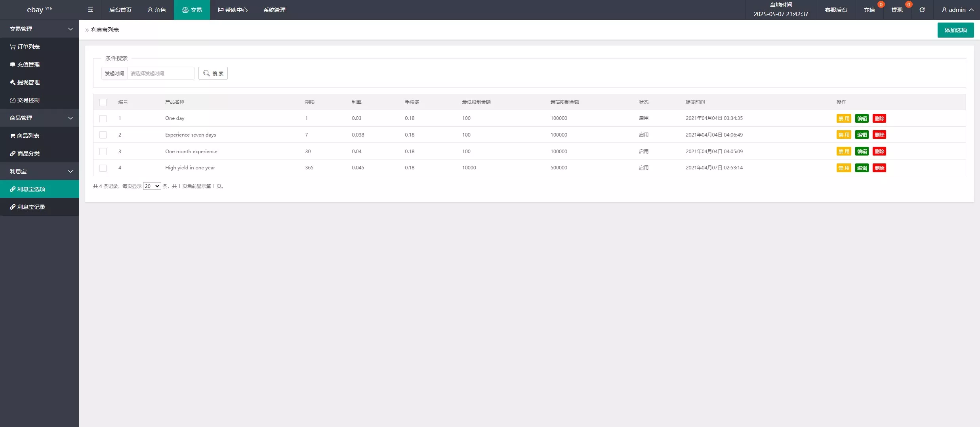Open 订单列表 with the cart icon
The width and height of the screenshot is (980, 427).
tap(25, 47)
